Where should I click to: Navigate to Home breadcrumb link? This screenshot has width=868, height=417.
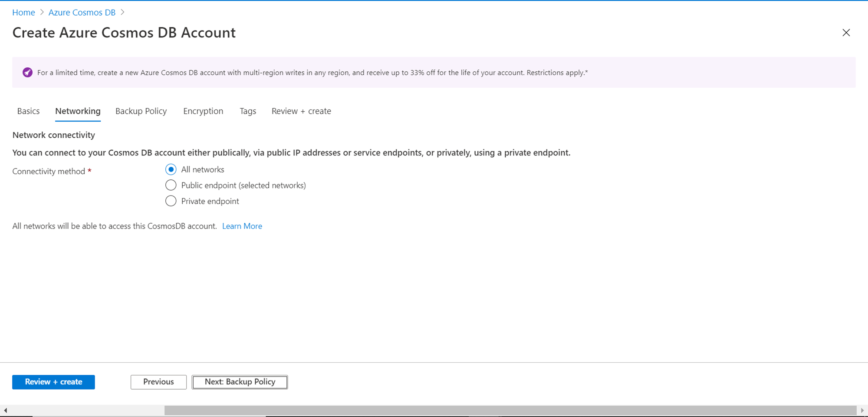pyautogui.click(x=23, y=13)
